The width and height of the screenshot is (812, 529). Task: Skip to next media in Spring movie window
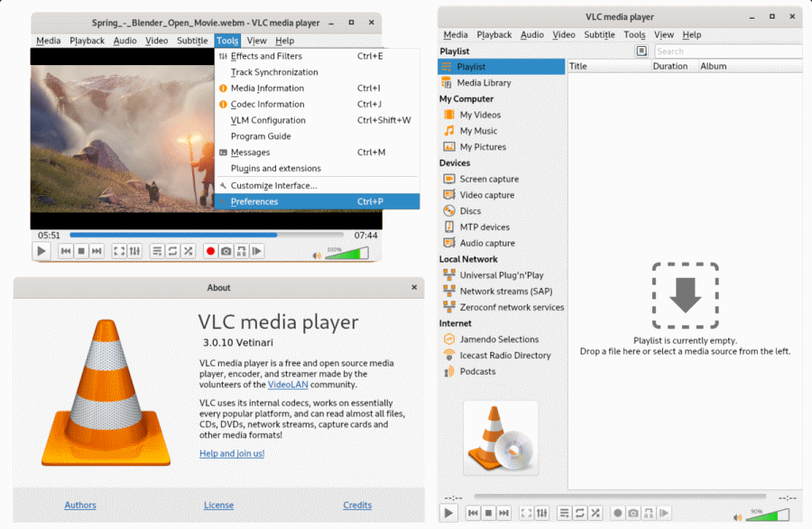coord(97,251)
